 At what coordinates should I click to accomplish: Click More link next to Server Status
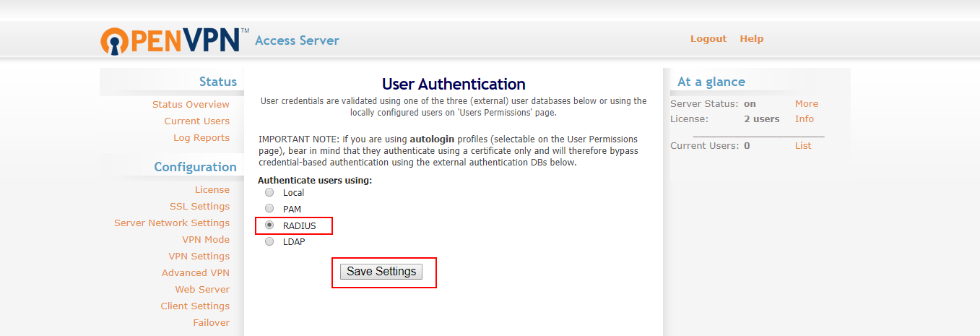coord(807,104)
